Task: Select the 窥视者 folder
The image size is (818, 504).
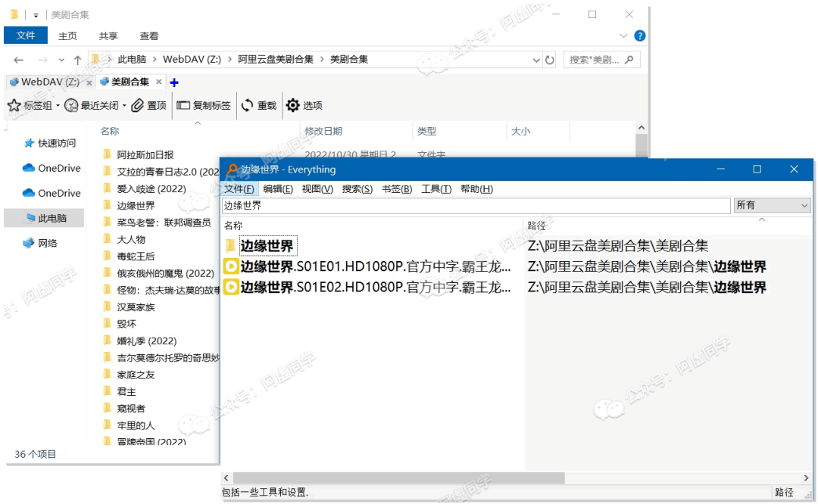Action: tap(131, 409)
